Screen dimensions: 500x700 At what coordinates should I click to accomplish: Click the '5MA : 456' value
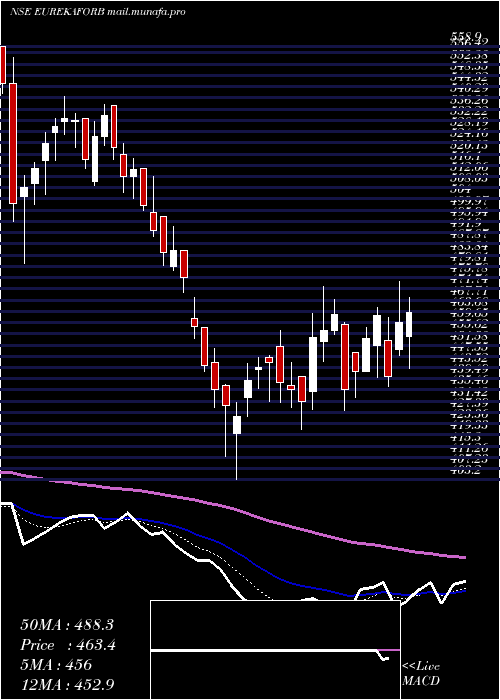point(56,665)
